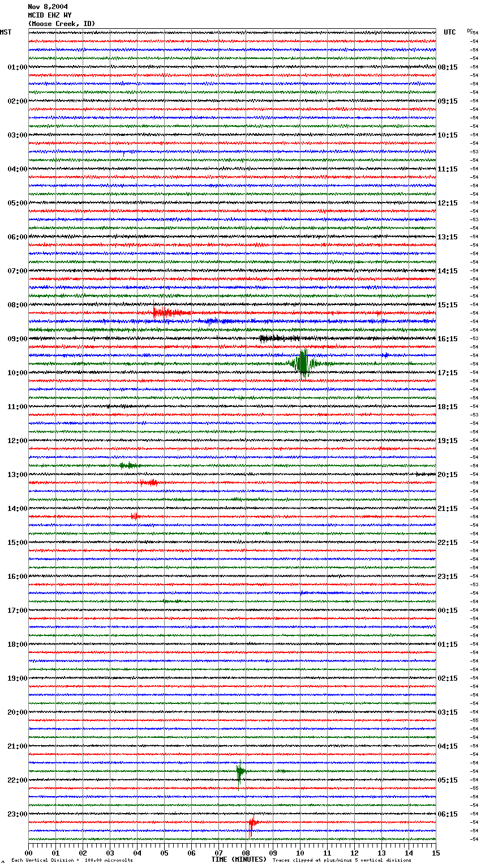
Task: Click minute 03 on the bottom axis
Action: coord(110,853)
